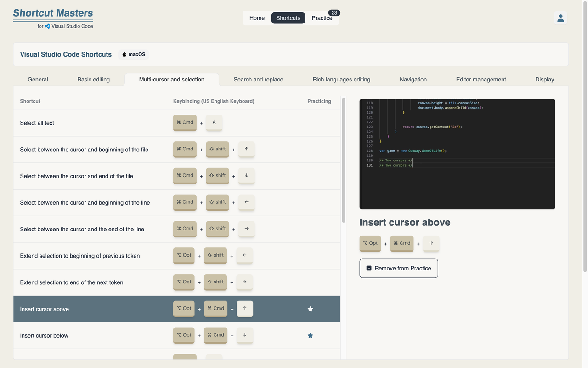Go to the Home page
This screenshot has width=588, height=368.
click(x=257, y=18)
